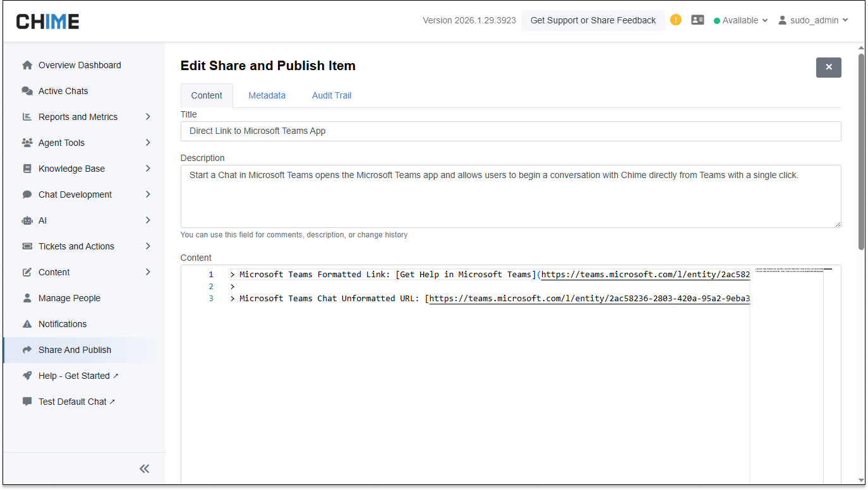This screenshot has height=490, width=868.
Task: Click the vertical page scrollbar
Action: tap(861, 152)
